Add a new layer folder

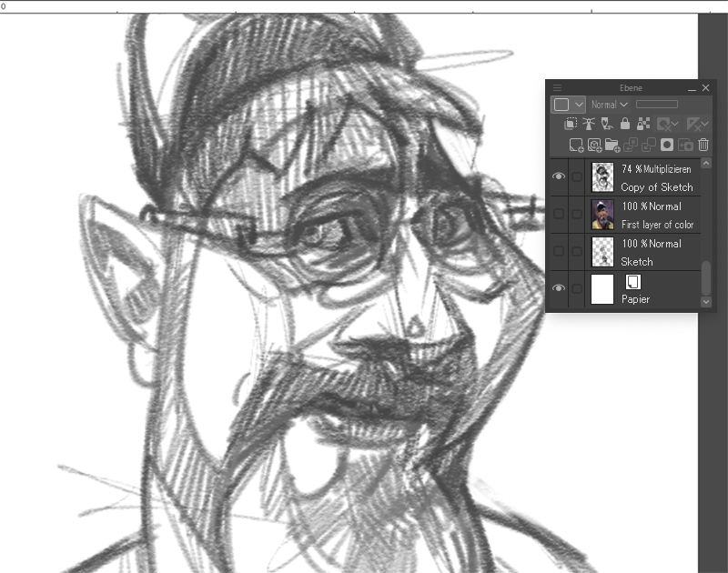click(612, 145)
